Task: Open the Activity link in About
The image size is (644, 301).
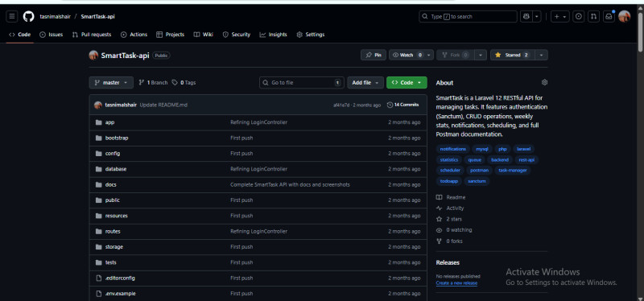Action: point(450,208)
